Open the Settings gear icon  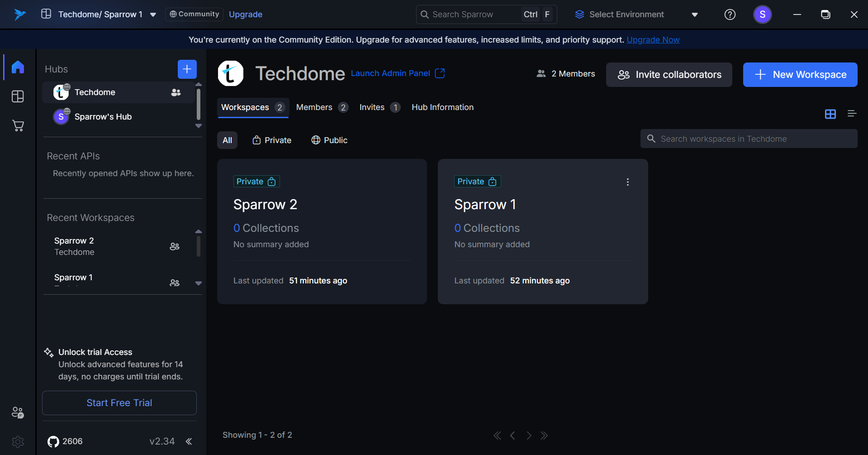click(18, 441)
